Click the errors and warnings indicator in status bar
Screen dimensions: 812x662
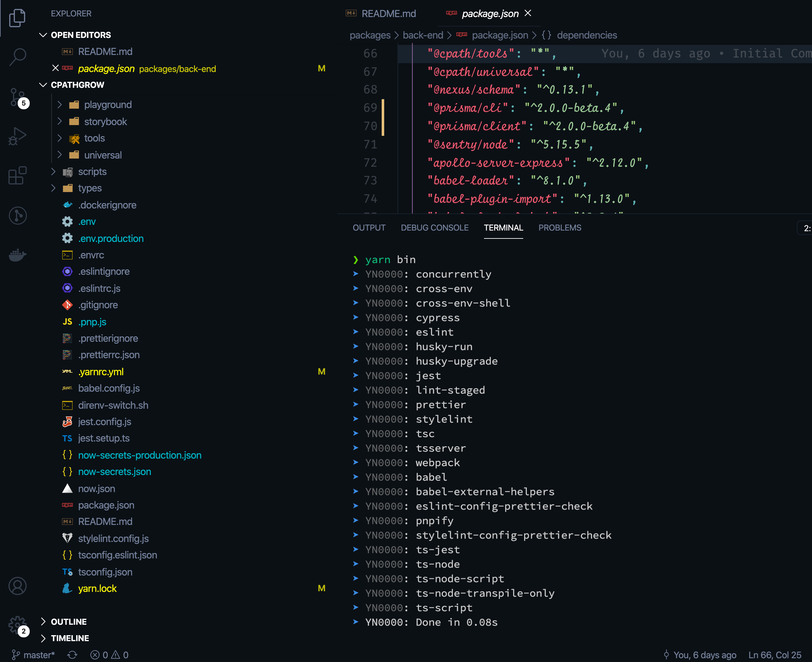pos(109,655)
